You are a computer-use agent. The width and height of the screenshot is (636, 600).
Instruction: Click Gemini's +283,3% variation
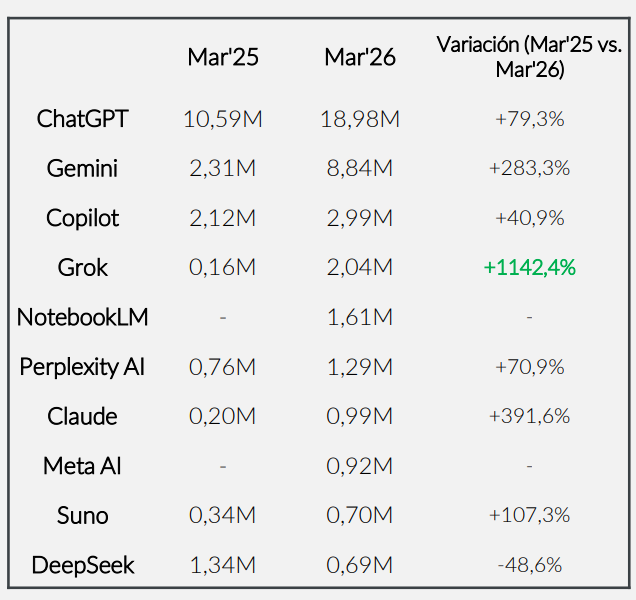click(529, 168)
